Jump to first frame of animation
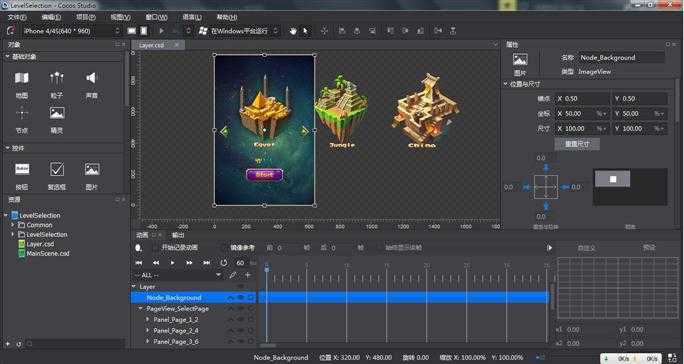This screenshot has width=684, height=364. point(139,263)
